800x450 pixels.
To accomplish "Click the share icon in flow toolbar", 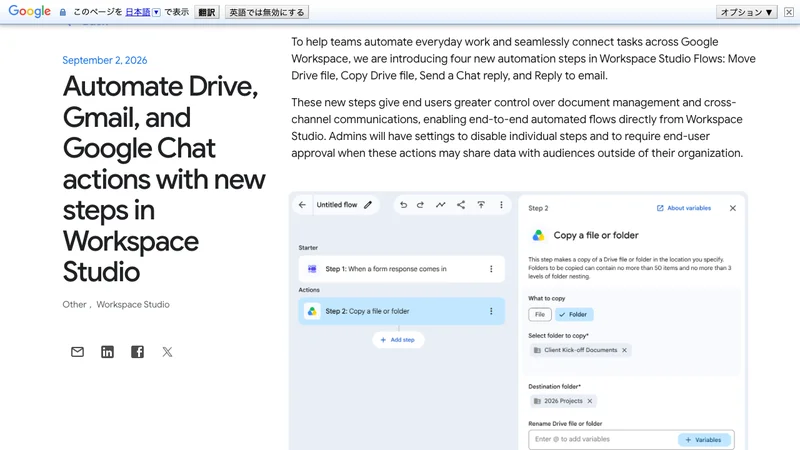I will point(461,205).
